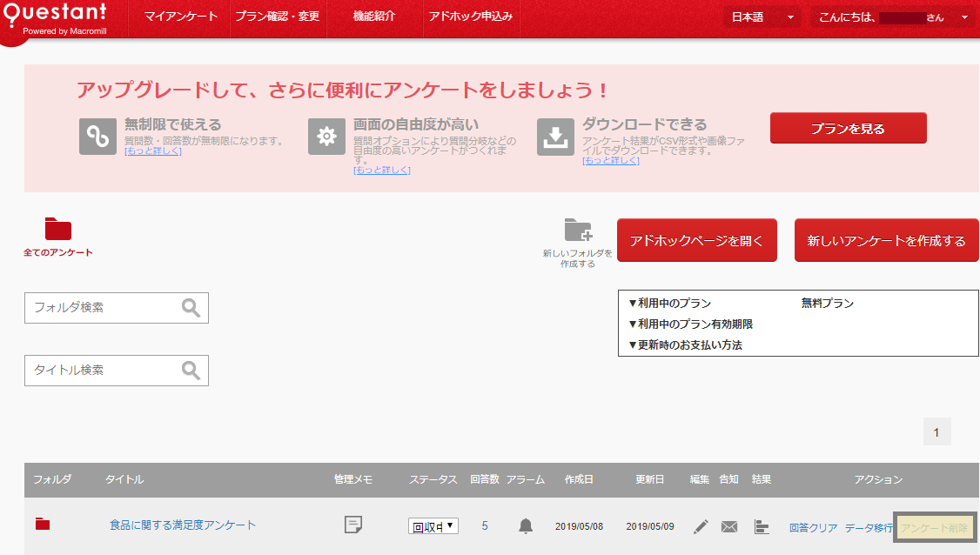Click the 回答クリア link
This screenshot has height=555, width=980.
pos(813,527)
